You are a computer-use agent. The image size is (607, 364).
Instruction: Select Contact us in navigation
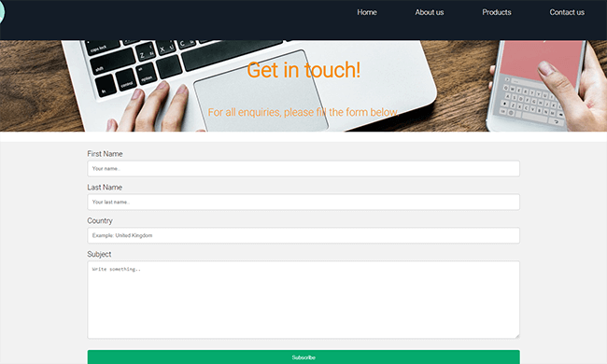point(567,12)
